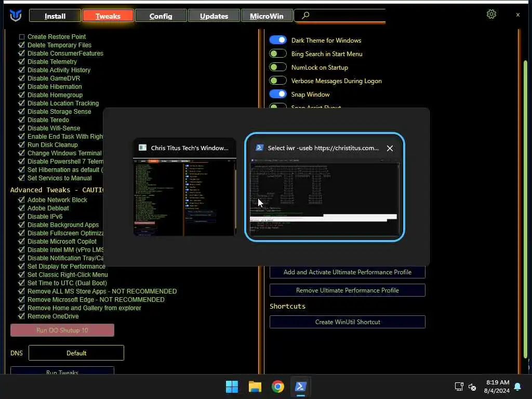
Task: Open the notification bell icon
Action: tap(518, 387)
